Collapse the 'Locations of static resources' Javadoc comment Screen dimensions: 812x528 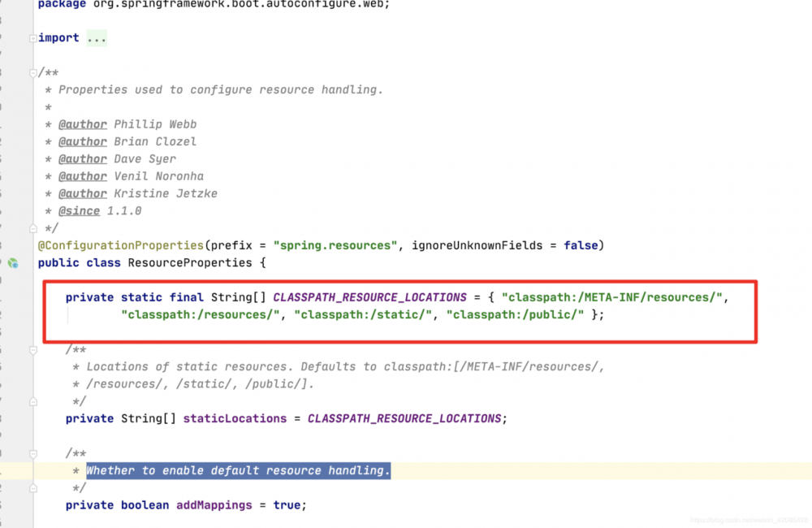32,349
